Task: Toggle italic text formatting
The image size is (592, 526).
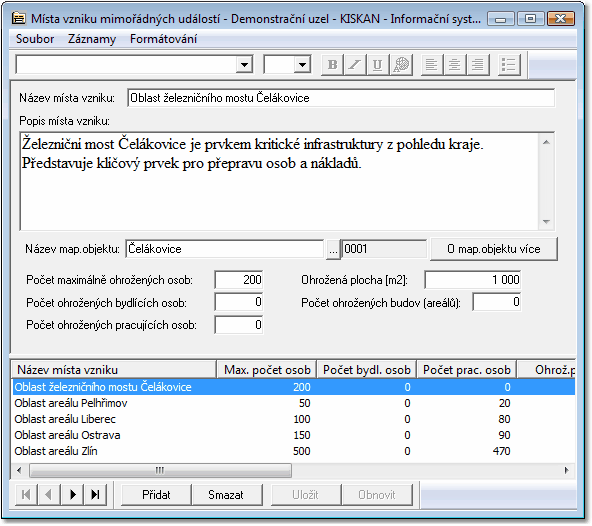Action: click(355, 65)
